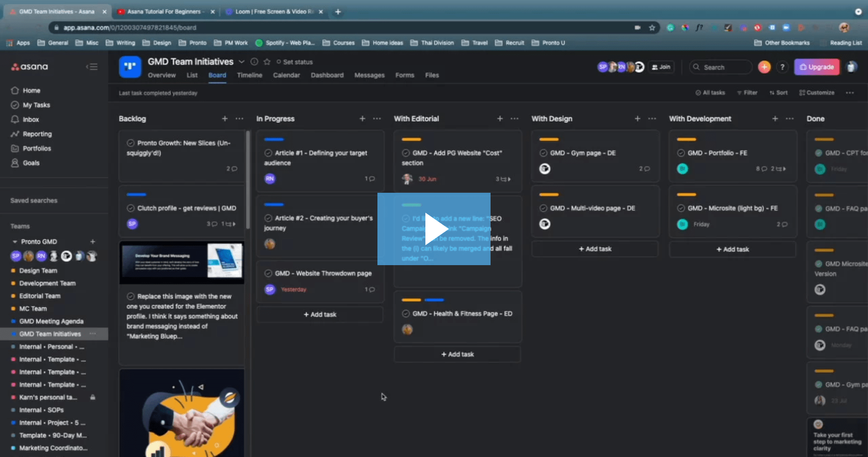
Task: Play the video overlay
Action: click(x=434, y=229)
